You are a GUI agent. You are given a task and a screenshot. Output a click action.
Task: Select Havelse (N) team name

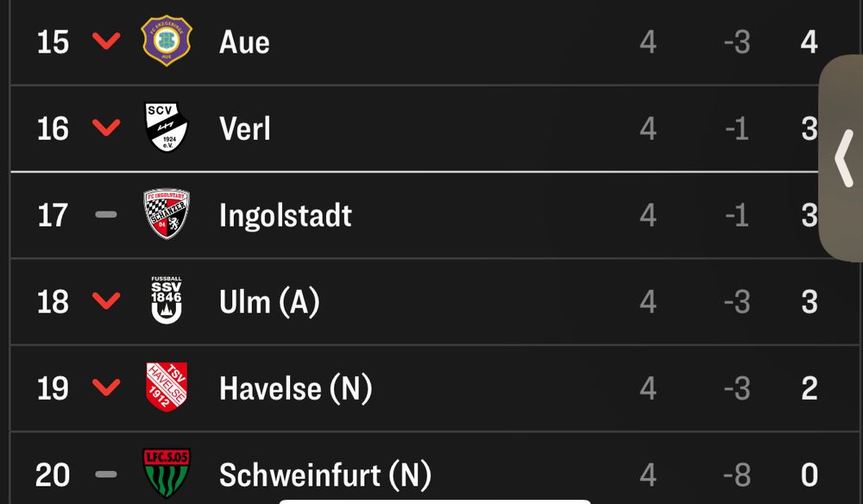(x=295, y=388)
